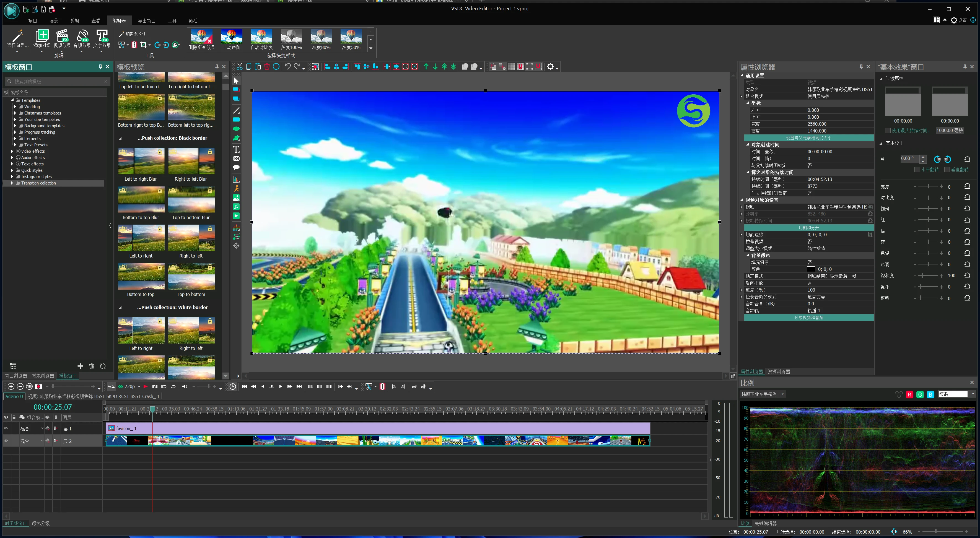This screenshot has height=538, width=980.
Task: Select the scissors cut icon in editor toolbar
Action: [239, 67]
